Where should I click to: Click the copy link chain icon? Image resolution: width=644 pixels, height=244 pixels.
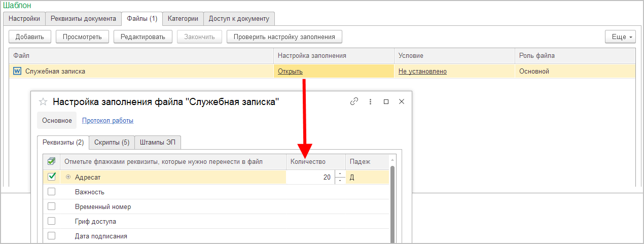pyautogui.click(x=354, y=101)
